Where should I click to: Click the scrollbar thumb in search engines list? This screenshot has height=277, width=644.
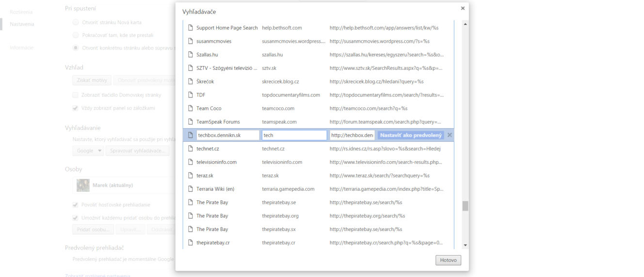coord(465,206)
